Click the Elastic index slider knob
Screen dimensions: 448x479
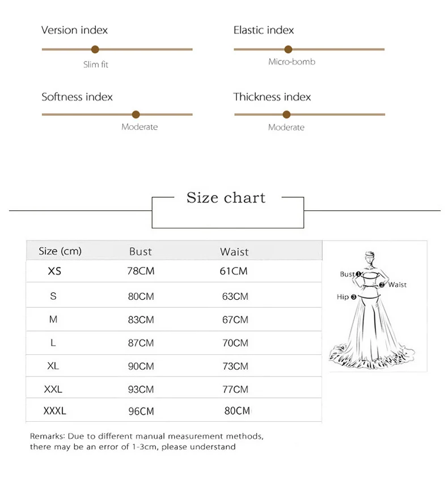click(288, 49)
